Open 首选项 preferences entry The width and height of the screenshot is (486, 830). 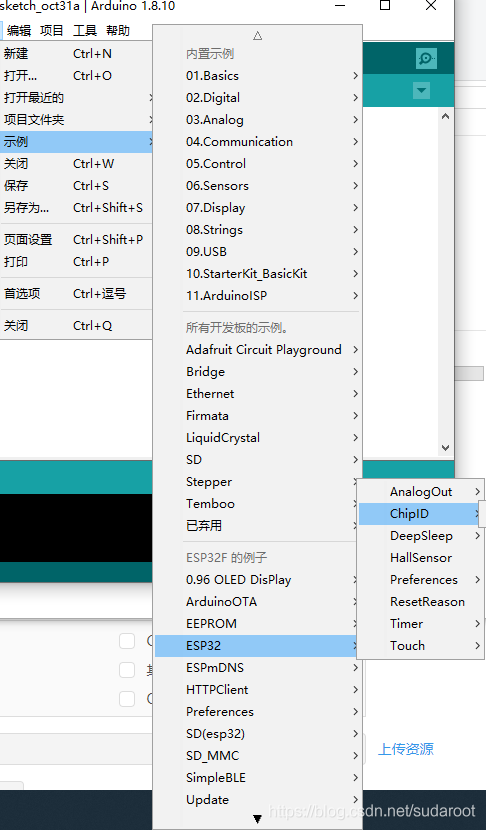click(x=76, y=294)
